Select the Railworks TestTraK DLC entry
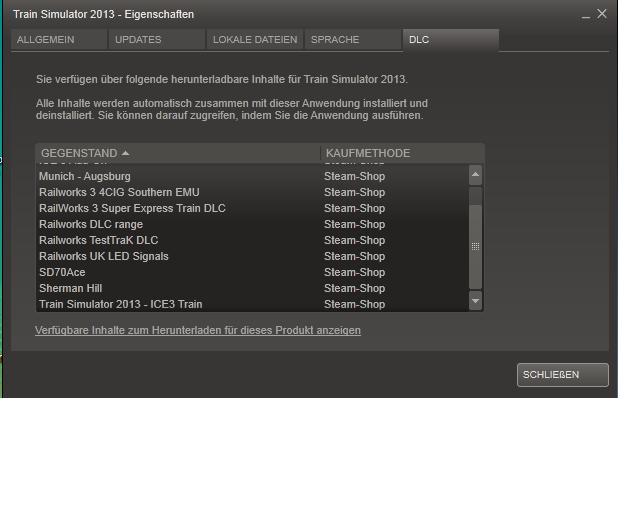The image size is (640, 512). (252, 240)
